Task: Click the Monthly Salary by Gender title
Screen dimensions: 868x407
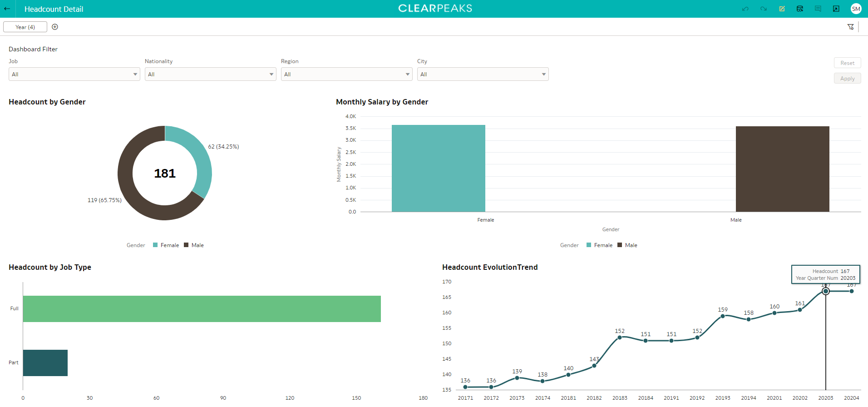Action: (x=382, y=102)
